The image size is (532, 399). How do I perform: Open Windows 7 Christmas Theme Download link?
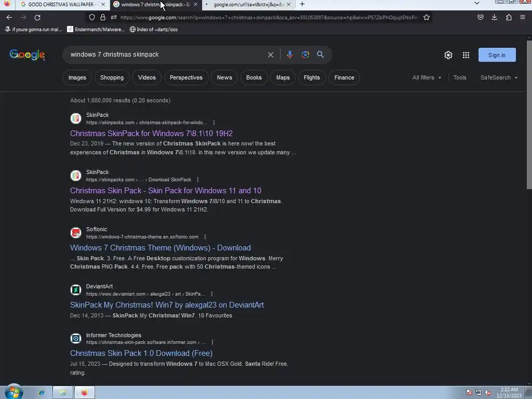pyautogui.click(x=161, y=248)
